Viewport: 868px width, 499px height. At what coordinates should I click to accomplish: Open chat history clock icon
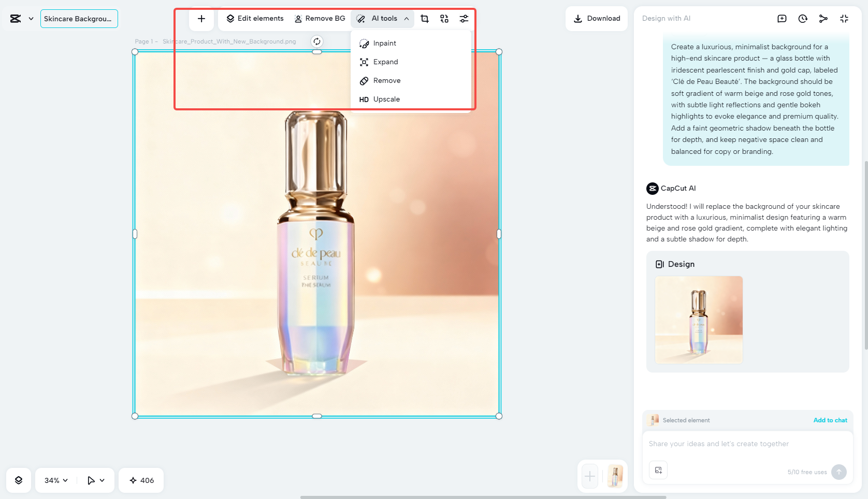click(x=803, y=19)
